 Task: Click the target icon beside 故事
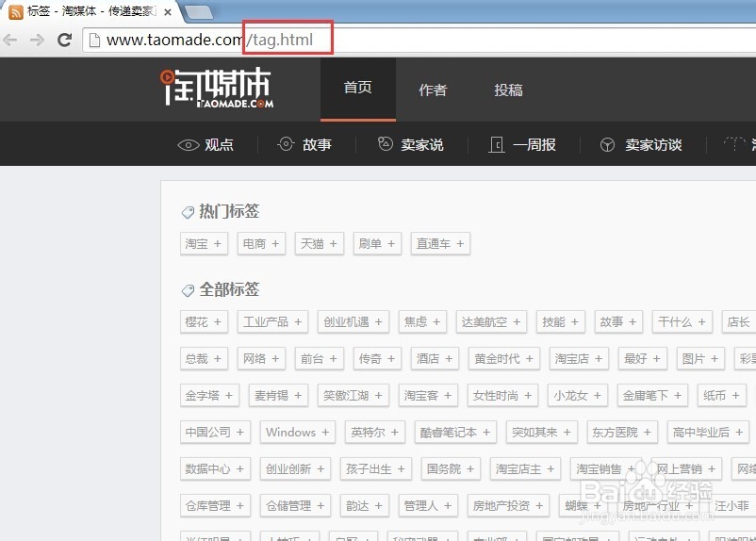tap(286, 143)
